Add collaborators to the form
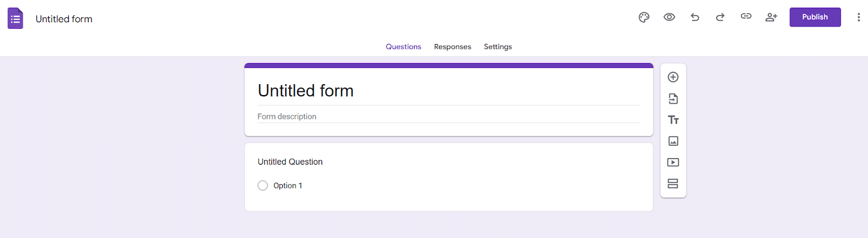The height and width of the screenshot is (238, 868). 771,17
